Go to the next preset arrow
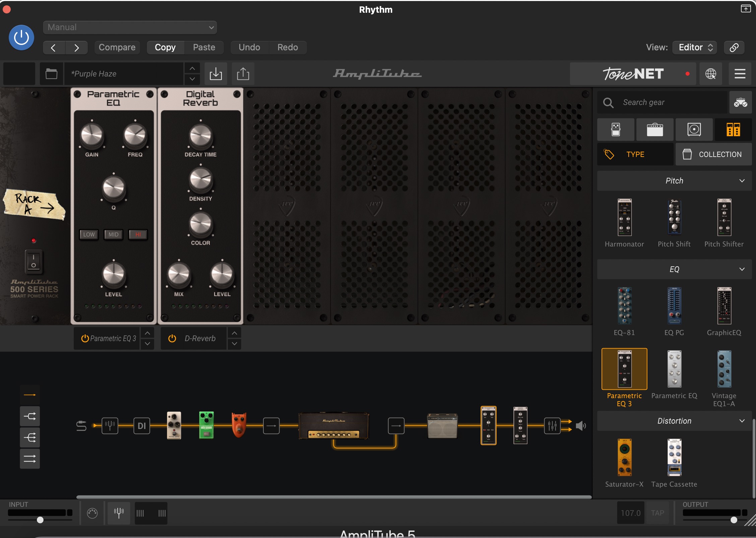Viewport: 756px width, 538px height. tap(76, 48)
